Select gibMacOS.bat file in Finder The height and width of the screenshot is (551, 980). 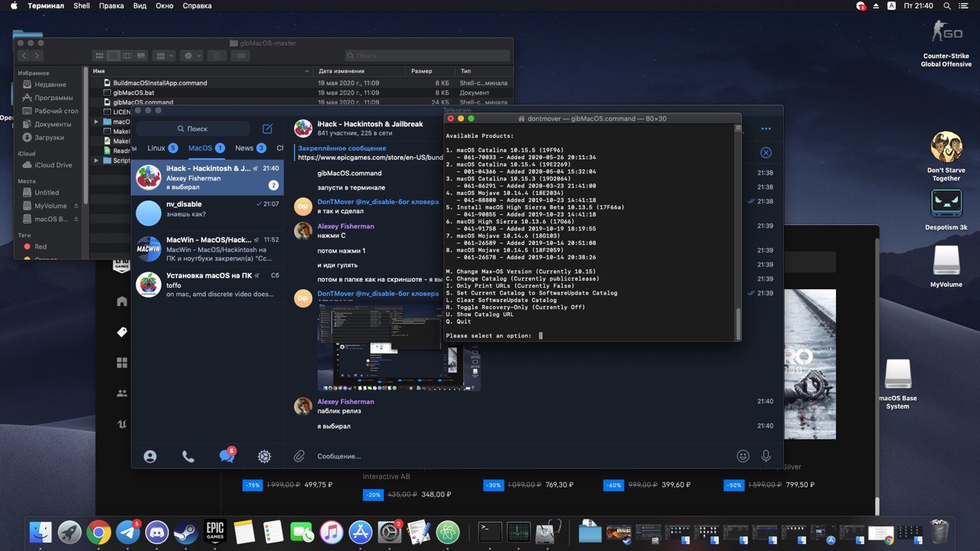pos(133,93)
